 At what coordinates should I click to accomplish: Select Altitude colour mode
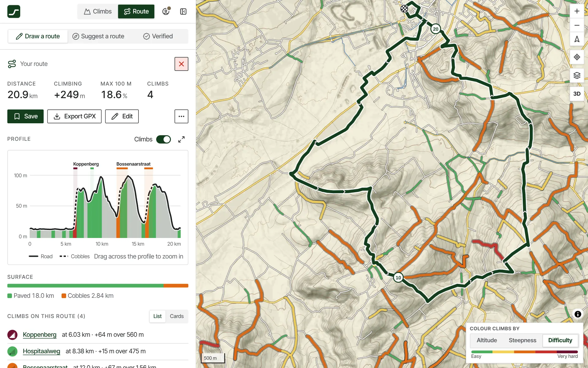point(487,340)
